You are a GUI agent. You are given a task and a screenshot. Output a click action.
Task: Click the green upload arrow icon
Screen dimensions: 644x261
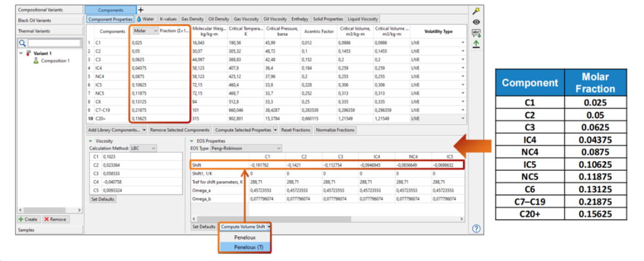476,44
